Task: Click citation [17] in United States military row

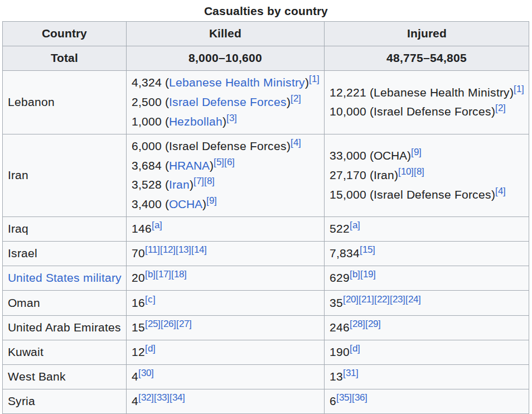Action: click(x=163, y=275)
